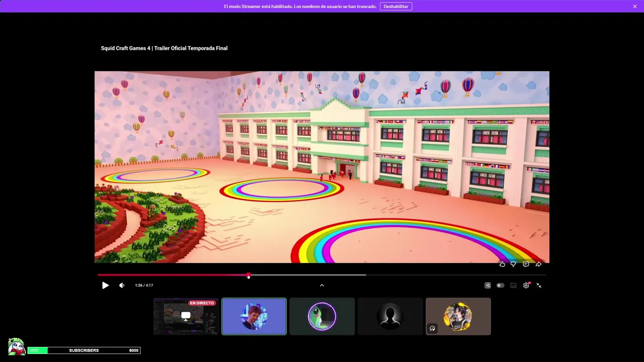Click the green mascot icon by subscribers
Viewport: 644px width, 362px height.
pyautogui.click(x=17, y=346)
